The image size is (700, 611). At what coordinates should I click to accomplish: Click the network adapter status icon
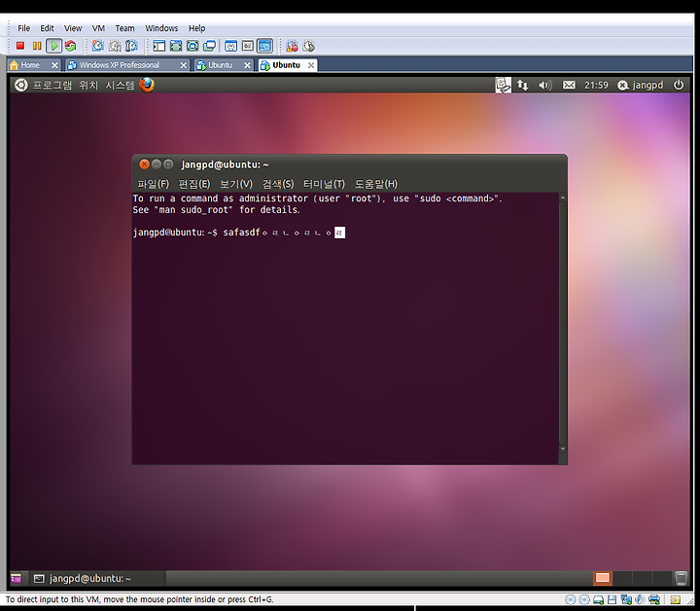click(x=626, y=600)
